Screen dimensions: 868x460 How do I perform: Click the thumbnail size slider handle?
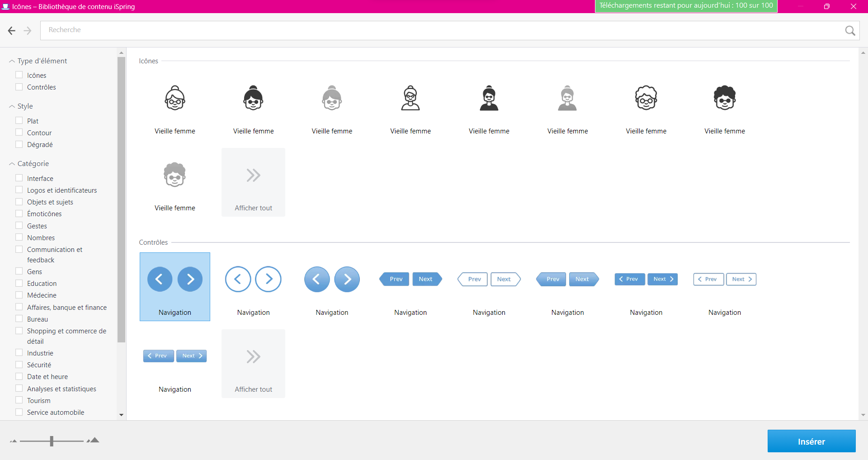(52, 441)
